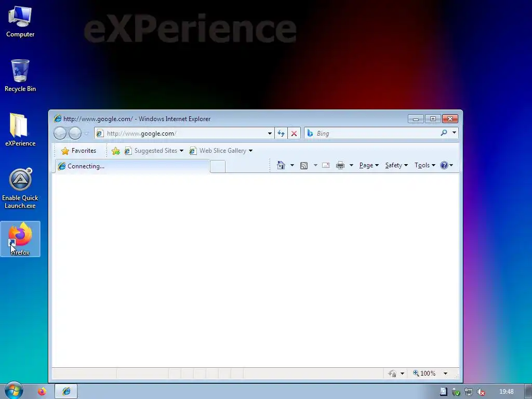
Task: Click the Refresh button beside address bar
Action: [x=281, y=134]
